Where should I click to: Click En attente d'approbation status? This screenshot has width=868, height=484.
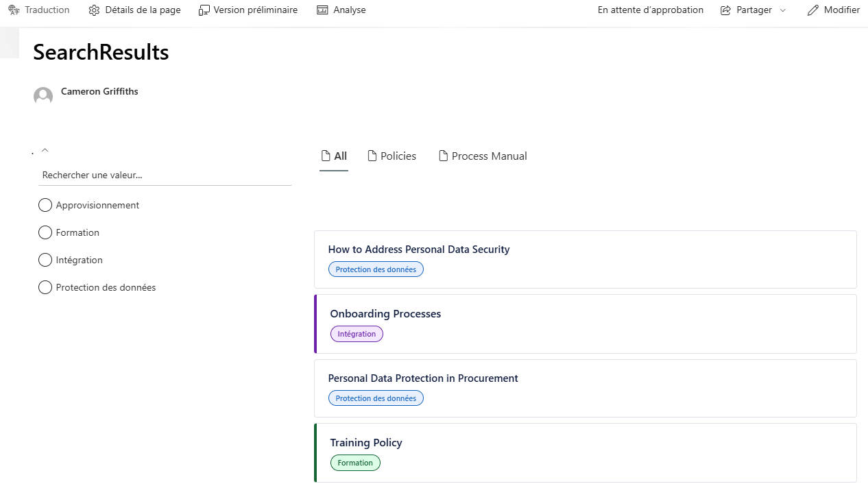651,10
